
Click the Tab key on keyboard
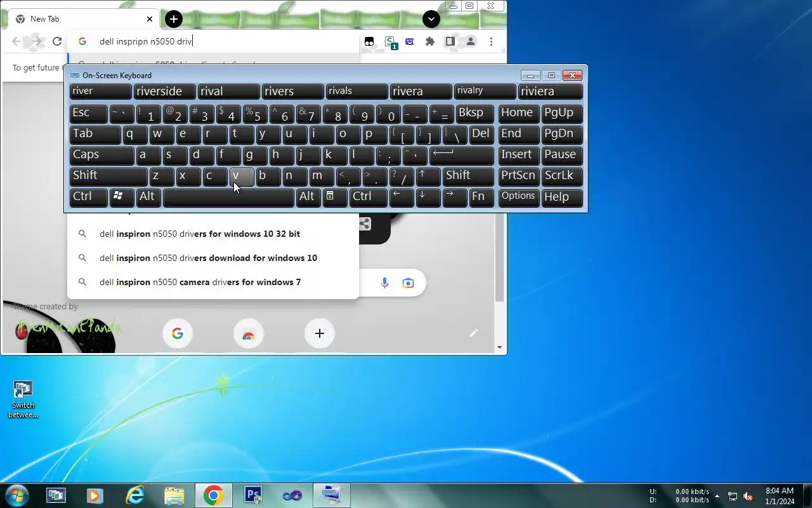coord(95,135)
